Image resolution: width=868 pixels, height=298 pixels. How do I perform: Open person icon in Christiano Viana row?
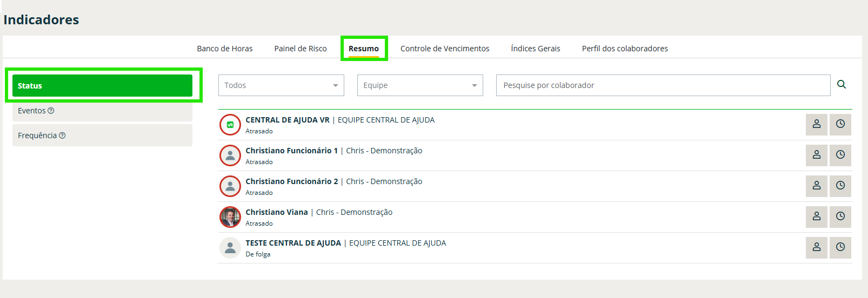coord(816,216)
